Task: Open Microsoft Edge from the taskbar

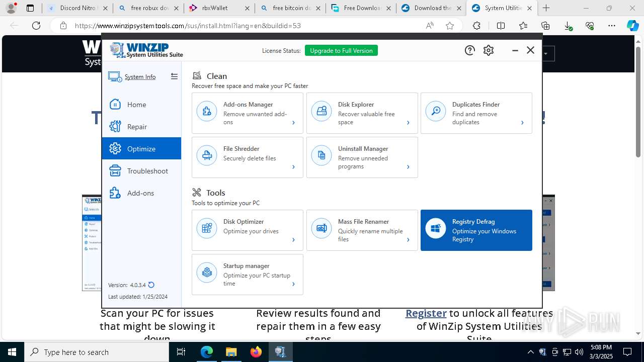Action: (x=207, y=352)
